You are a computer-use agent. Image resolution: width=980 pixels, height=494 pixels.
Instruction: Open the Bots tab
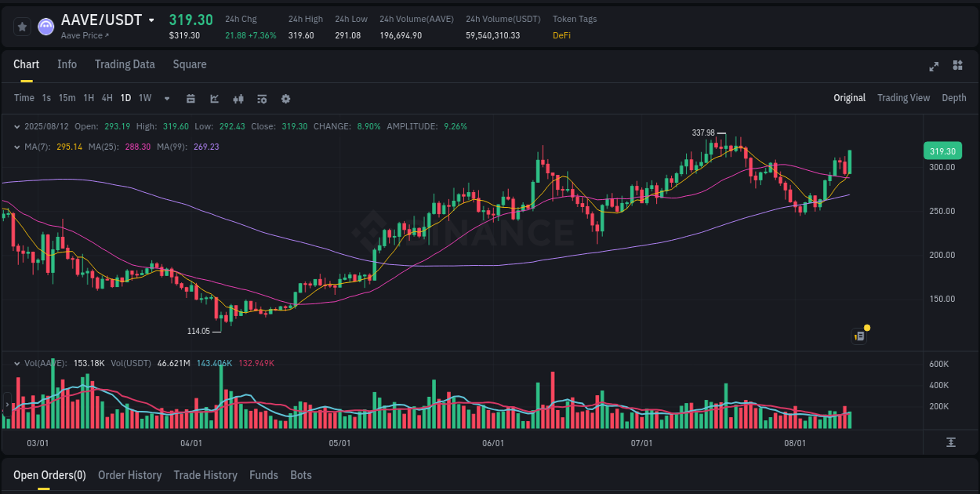pyautogui.click(x=301, y=475)
